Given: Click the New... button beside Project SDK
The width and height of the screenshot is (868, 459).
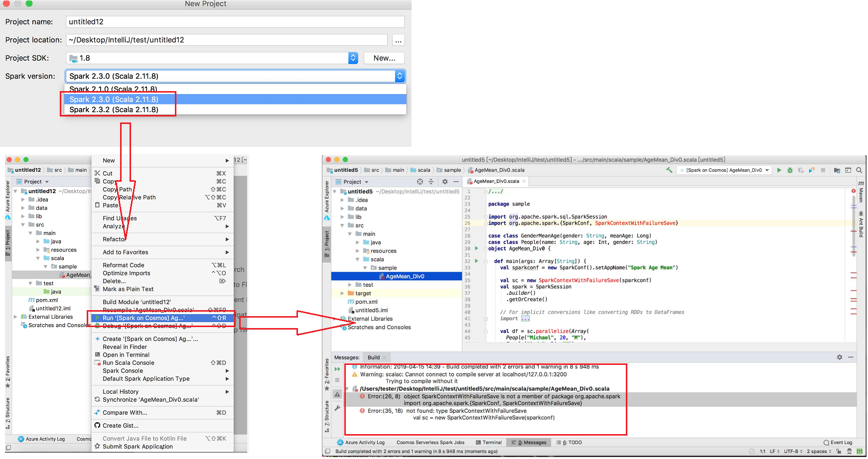Looking at the screenshot, I should (384, 58).
